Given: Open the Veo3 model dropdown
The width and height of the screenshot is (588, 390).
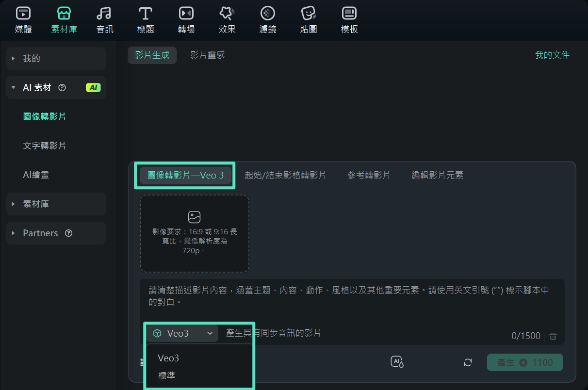Looking at the screenshot, I should point(182,333).
